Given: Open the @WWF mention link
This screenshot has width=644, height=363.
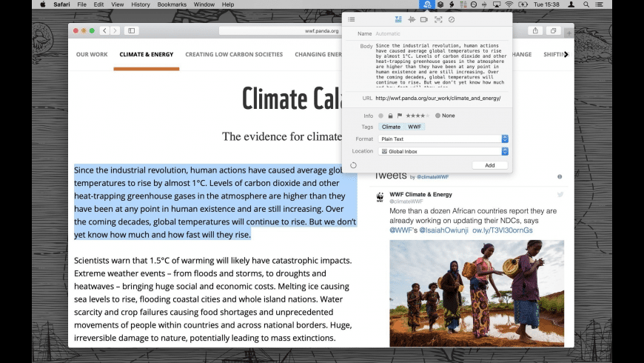Looking at the screenshot, I should [400, 230].
